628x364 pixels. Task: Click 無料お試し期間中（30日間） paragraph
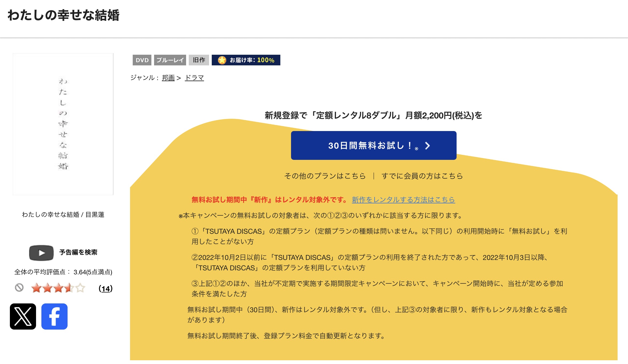coord(377,315)
